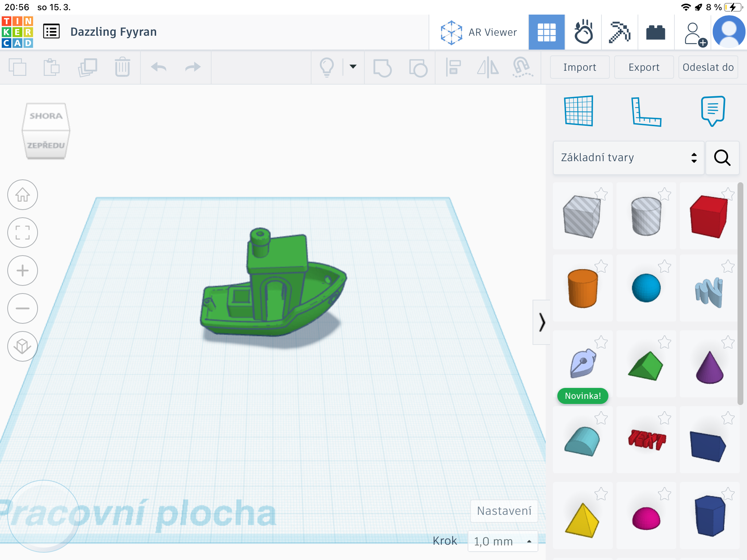
Task: Click the Duplicate and repeat icon
Action: click(x=88, y=67)
